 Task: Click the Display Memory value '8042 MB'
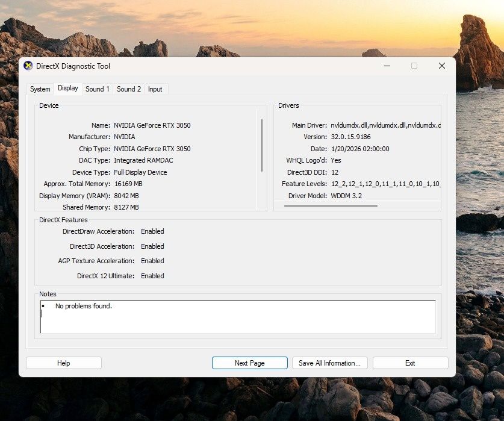pyautogui.click(x=126, y=196)
